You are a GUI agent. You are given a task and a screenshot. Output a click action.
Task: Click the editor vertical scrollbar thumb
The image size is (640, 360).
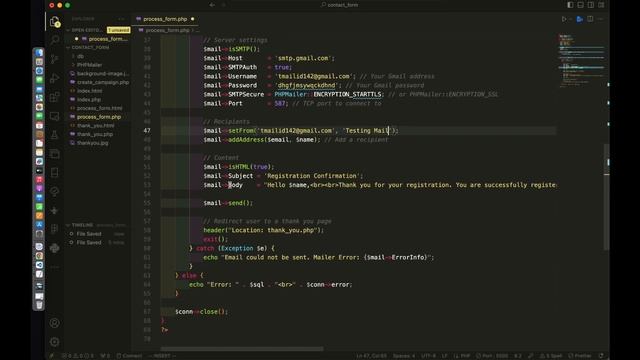607,196
